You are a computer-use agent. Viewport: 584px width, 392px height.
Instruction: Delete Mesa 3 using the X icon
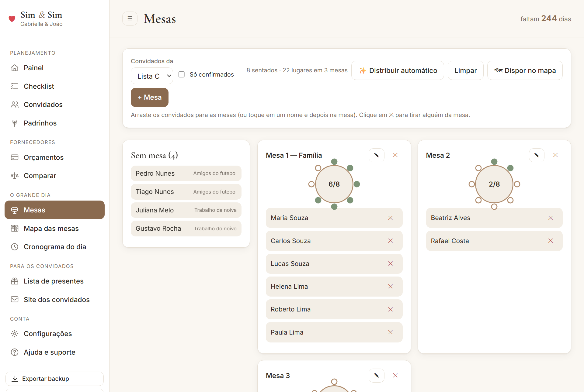[395, 376]
